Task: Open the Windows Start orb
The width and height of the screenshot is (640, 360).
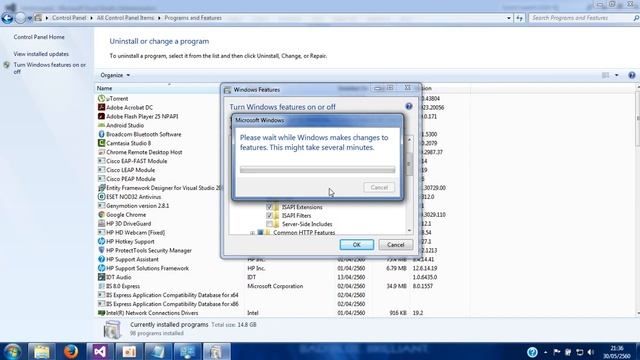Action: click(13, 351)
